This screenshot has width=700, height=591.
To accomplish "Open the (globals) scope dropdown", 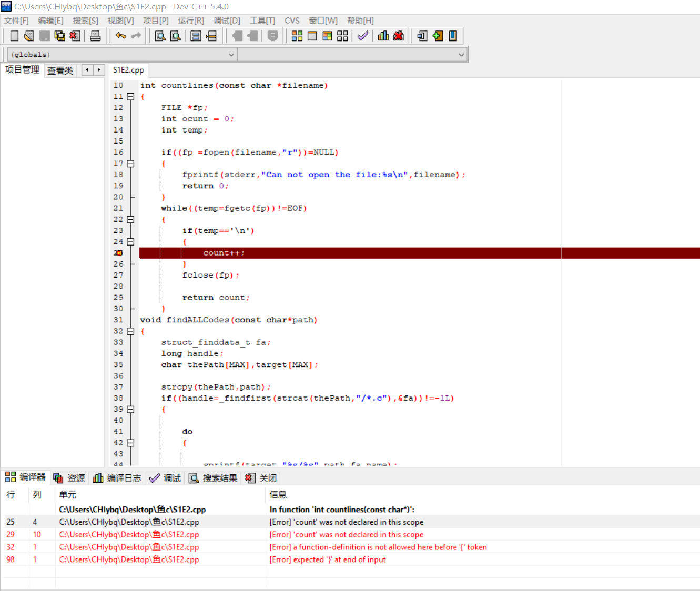I will pos(121,55).
